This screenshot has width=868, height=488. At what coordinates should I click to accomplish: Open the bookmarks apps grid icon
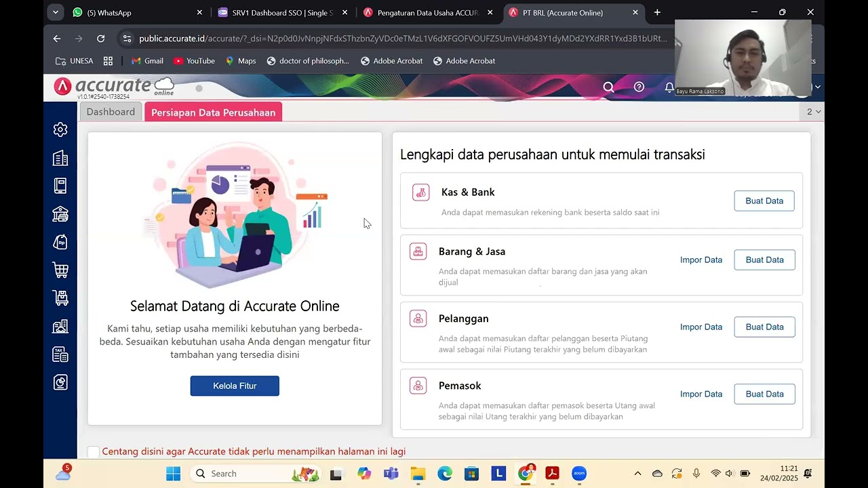[108, 61]
